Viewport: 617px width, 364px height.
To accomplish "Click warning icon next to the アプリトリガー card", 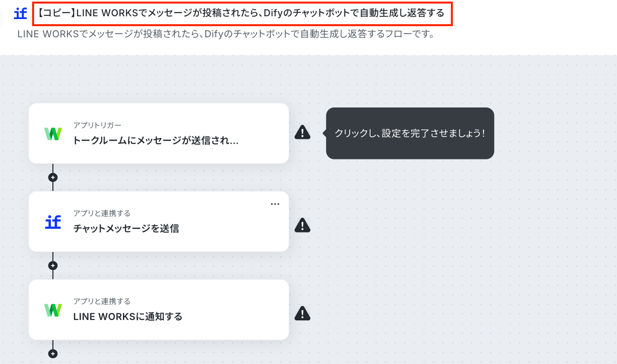I will pos(303,132).
